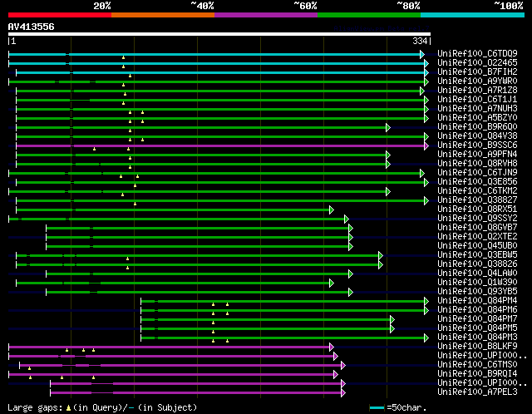Click the cyan 50char scale bar icon
The width and height of the screenshot is (532, 414).
click(377, 408)
